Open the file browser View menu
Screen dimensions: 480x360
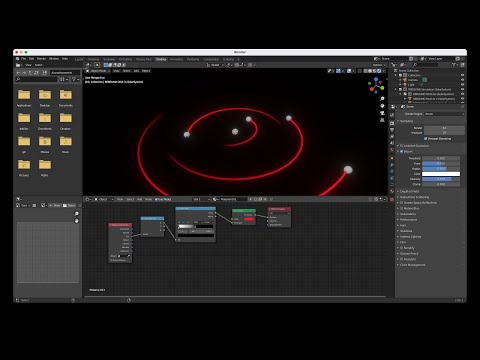(x=28, y=65)
